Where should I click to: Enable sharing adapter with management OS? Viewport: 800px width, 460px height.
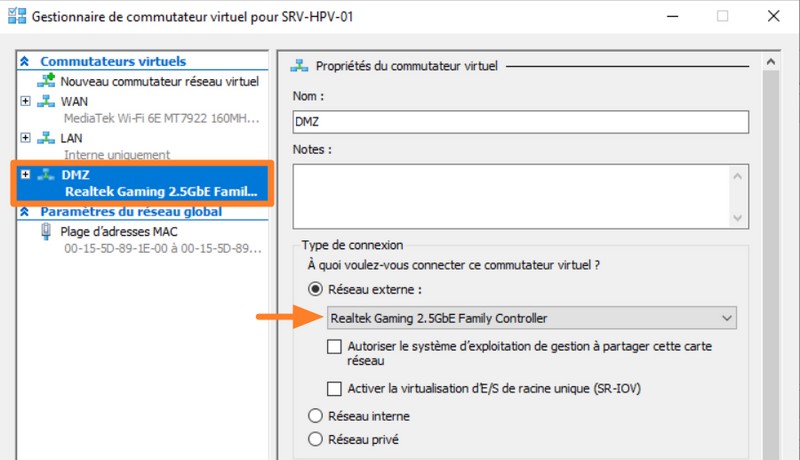tap(335, 347)
